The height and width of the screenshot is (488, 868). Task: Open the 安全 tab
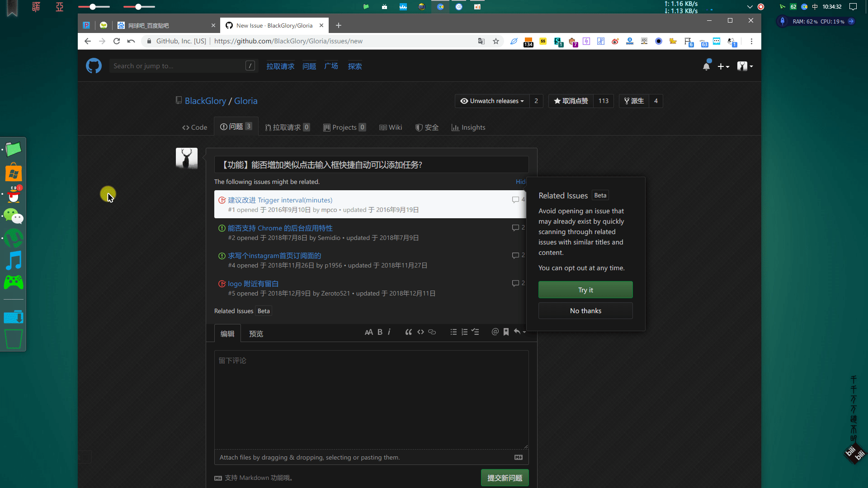tap(427, 127)
